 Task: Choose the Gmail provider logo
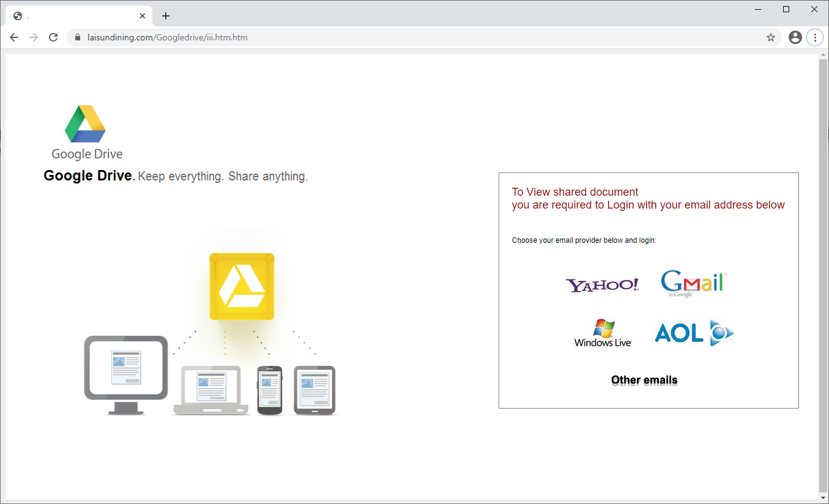point(693,284)
